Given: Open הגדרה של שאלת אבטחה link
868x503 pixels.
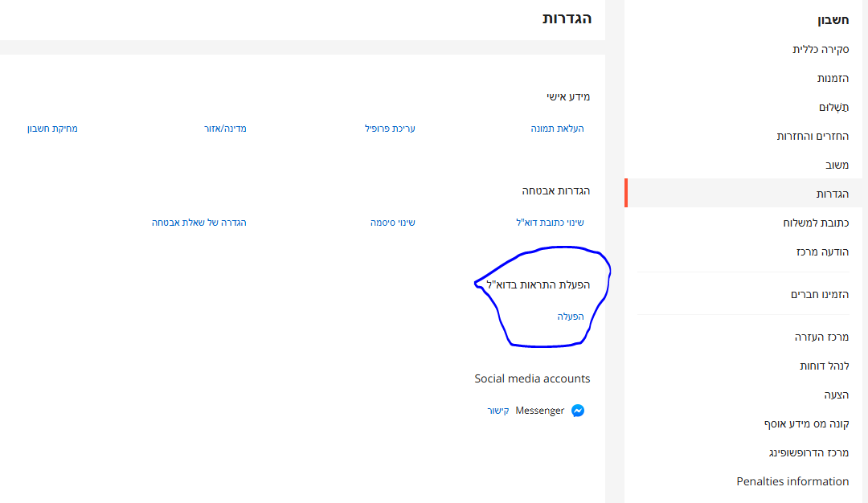Looking at the screenshot, I should 199,223.
